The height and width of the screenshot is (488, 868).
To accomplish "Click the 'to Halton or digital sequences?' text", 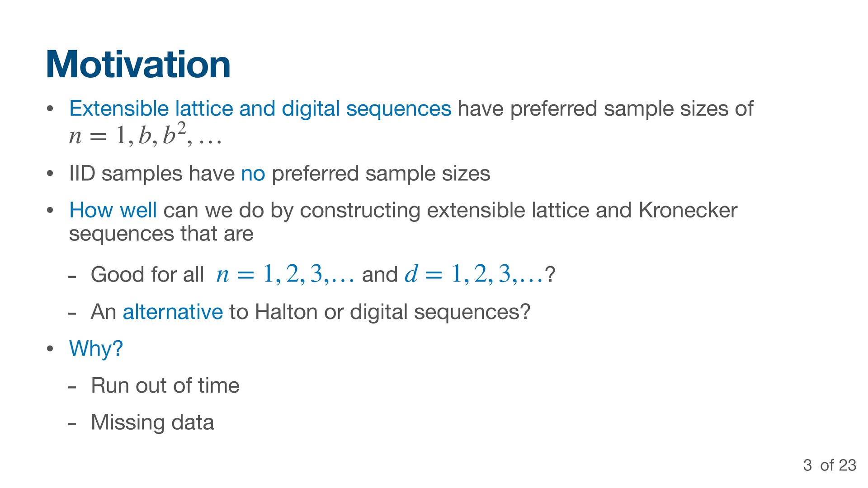I will point(380,312).
